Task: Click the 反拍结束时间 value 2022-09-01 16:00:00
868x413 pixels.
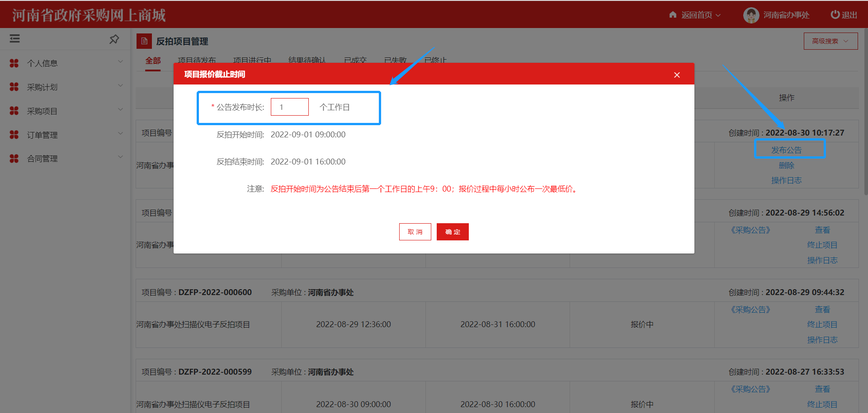Action: (308, 162)
